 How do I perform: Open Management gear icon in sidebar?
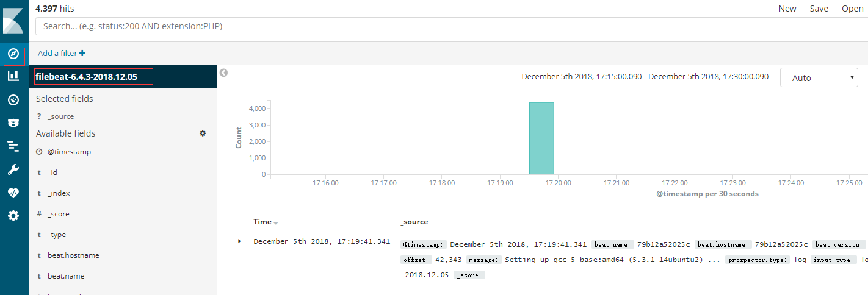tap(13, 215)
